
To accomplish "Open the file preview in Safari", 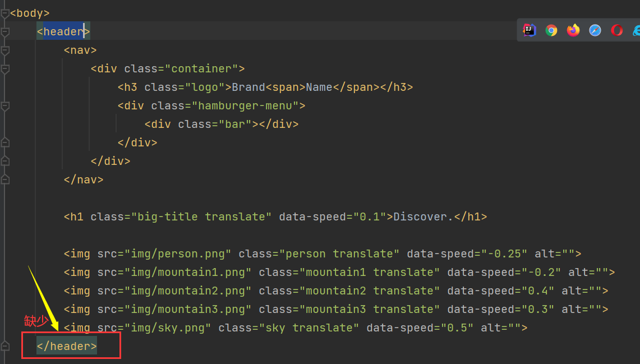I will 595,30.
